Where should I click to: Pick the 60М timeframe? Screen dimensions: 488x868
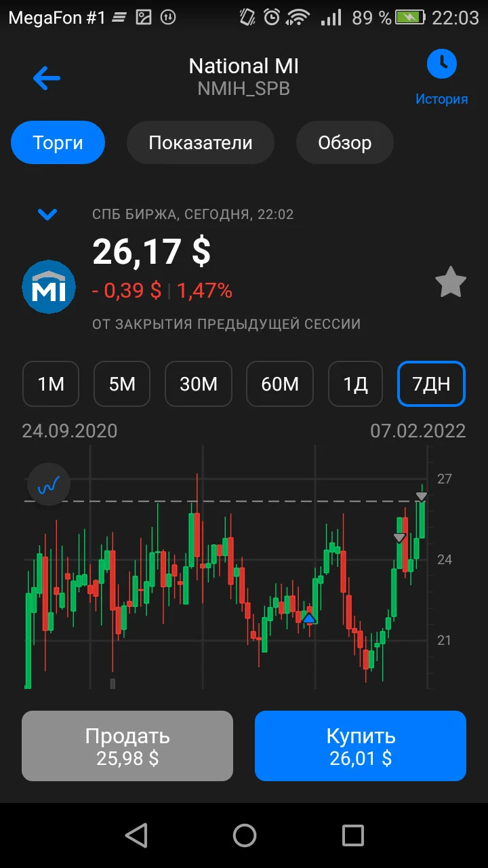pyautogui.click(x=280, y=384)
